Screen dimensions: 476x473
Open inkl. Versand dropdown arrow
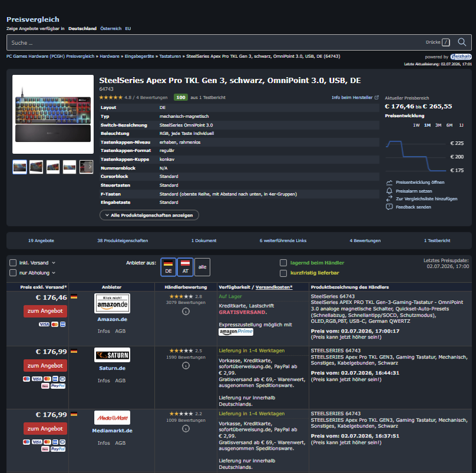tap(54, 263)
